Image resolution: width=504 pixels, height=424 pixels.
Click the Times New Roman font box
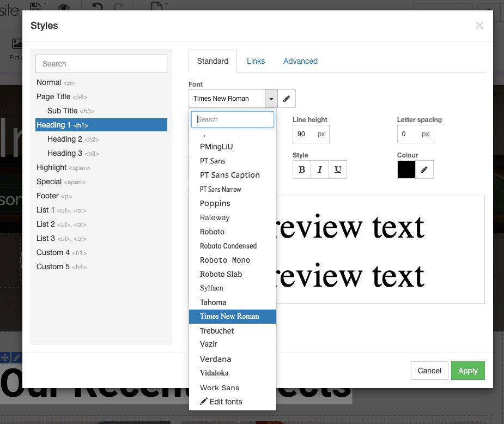pos(227,99)
